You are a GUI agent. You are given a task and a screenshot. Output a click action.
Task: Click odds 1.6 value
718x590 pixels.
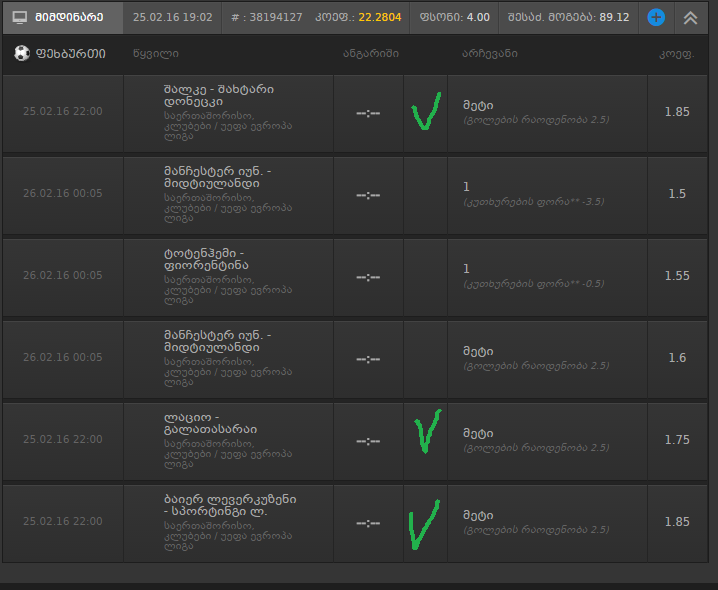677,358
